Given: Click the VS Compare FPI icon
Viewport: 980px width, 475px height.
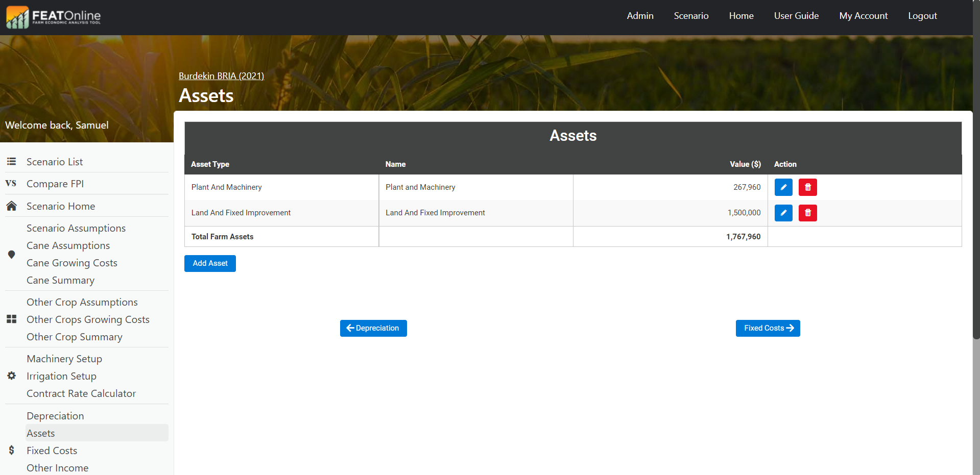Looking at the screenshot, I should click(x=11, y=184).
